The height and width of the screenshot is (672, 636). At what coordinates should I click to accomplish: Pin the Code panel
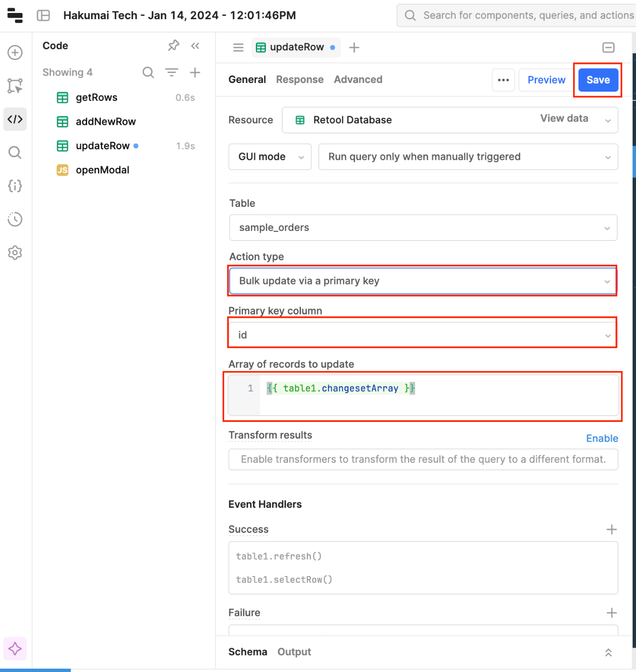tap(173, 46)
